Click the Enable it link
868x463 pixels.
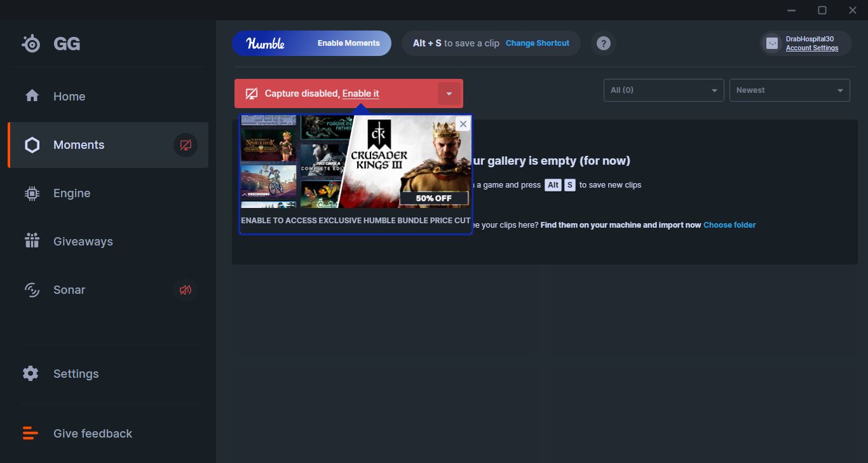(x=361, y=93)
